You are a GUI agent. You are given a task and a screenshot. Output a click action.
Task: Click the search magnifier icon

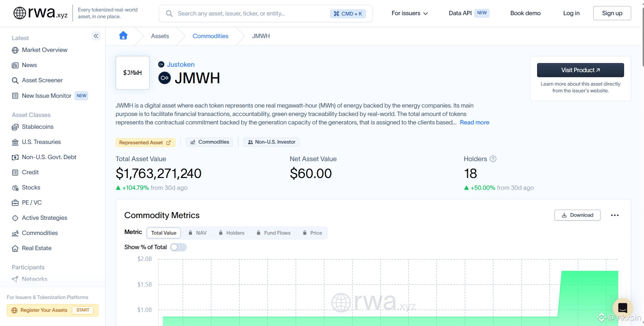point(169,13)
